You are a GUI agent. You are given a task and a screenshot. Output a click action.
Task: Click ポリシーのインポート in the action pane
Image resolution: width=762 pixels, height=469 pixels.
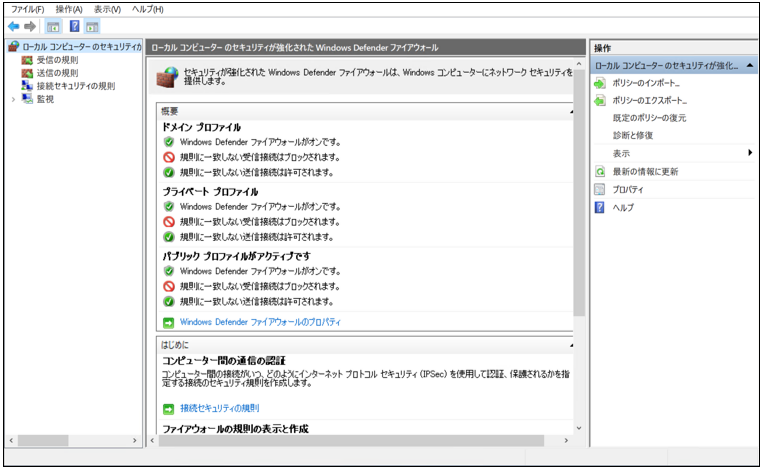(x=645, y=83)
